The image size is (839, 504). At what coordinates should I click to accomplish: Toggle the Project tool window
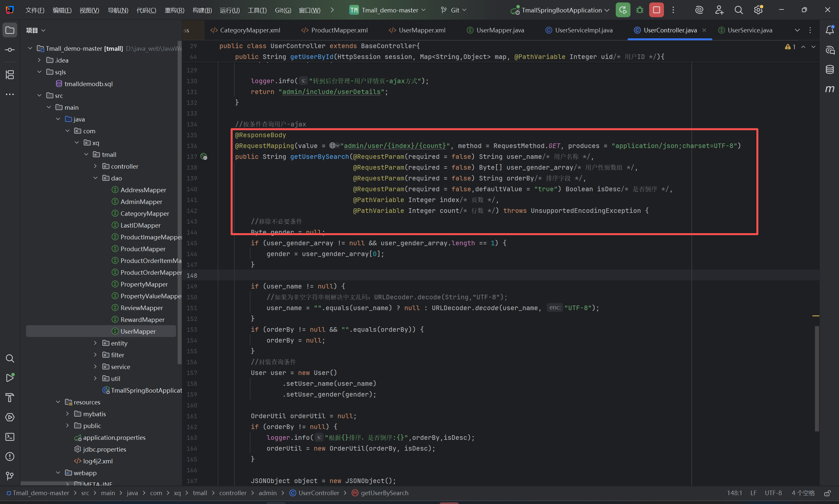10,30
